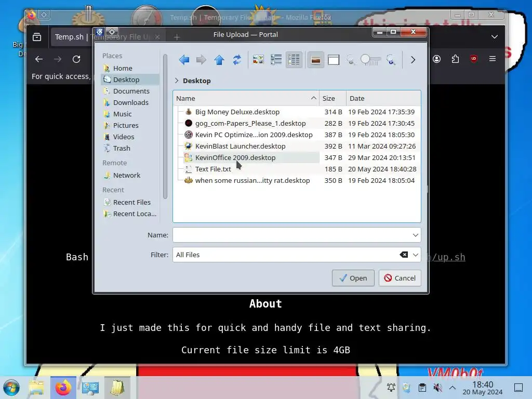Open Firefox account icon
Screen dimensions: 532x399
coord(436,59)
